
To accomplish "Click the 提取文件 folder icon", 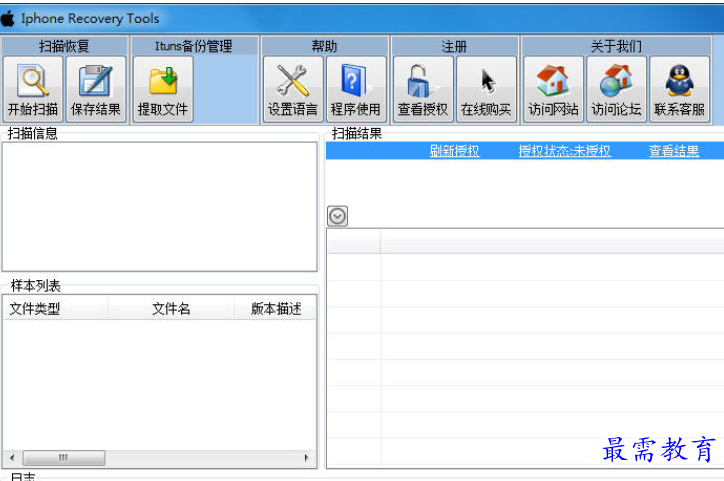I will coord(163,81).
